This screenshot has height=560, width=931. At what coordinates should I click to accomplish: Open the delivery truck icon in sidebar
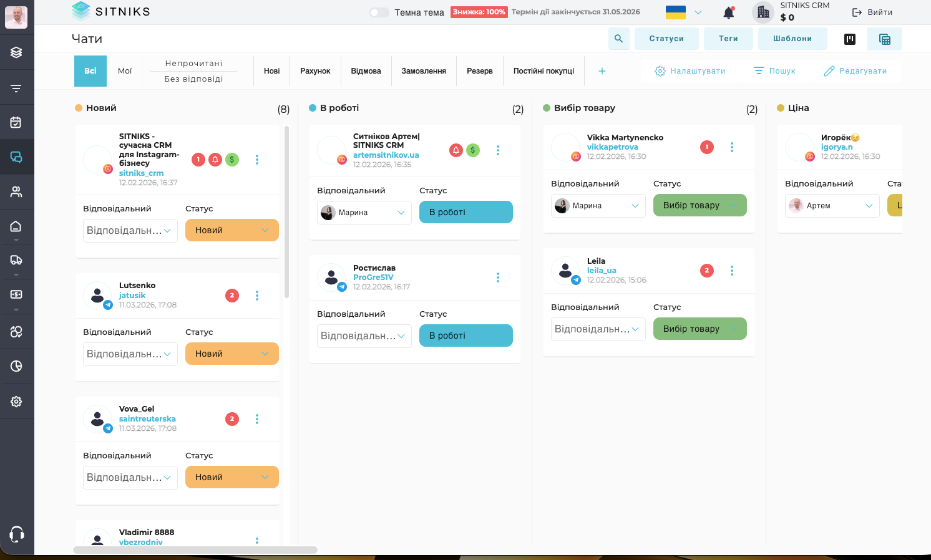pyautogui.click(x=16, y=260)
